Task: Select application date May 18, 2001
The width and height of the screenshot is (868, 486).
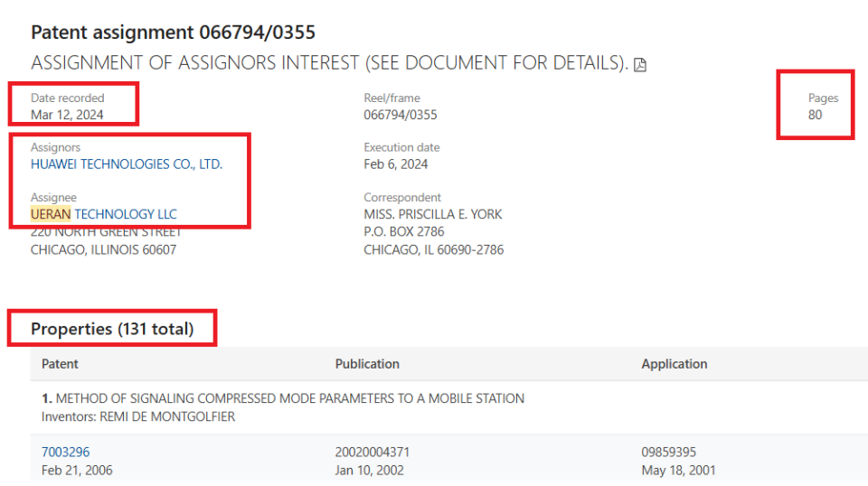Action: click(679, 471)
